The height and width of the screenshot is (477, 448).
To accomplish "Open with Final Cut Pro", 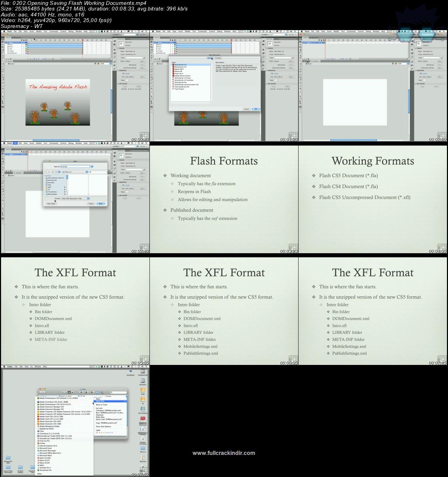I will point(65,441).
